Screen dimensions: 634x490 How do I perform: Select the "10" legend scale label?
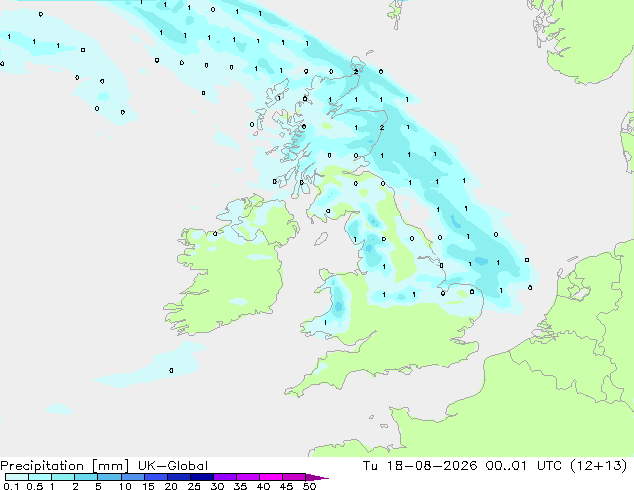(x=125, y=486)
